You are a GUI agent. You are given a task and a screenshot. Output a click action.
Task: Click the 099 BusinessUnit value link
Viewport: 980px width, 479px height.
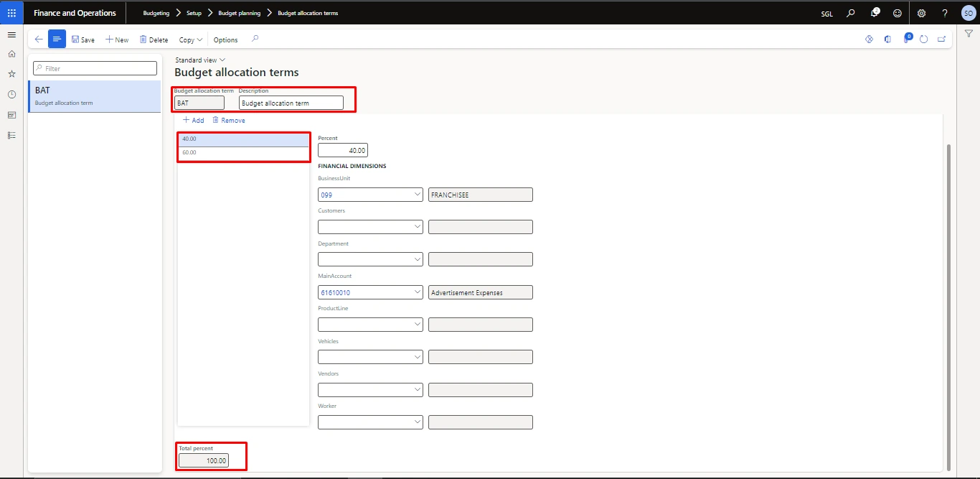(326, 195)
